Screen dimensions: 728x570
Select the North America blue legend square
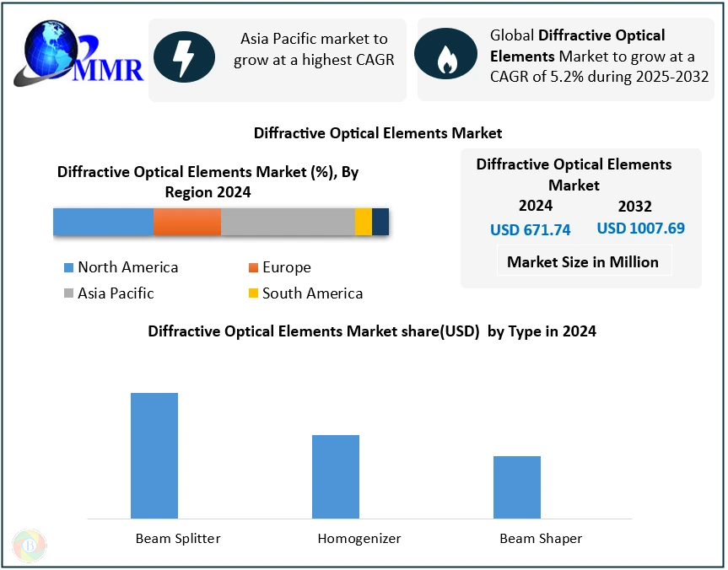pos(68,268)
